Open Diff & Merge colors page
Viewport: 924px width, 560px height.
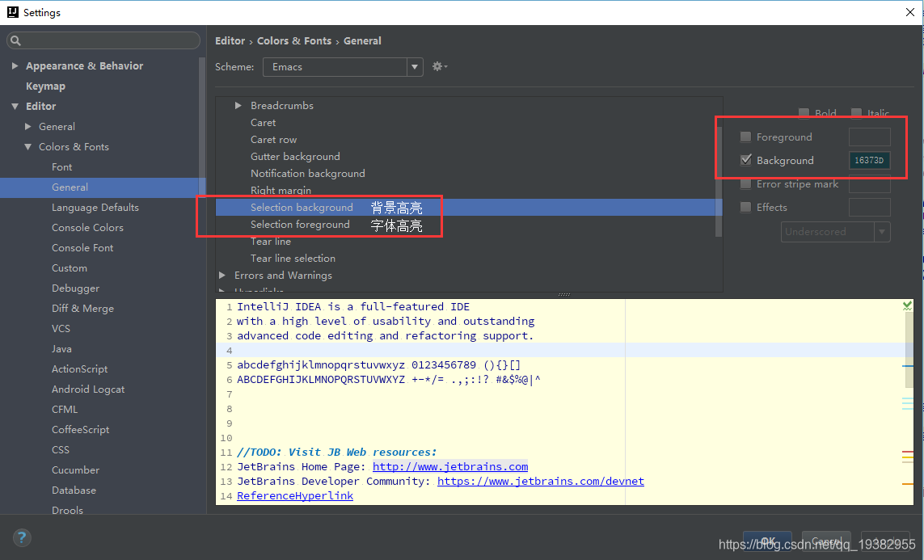82,308
